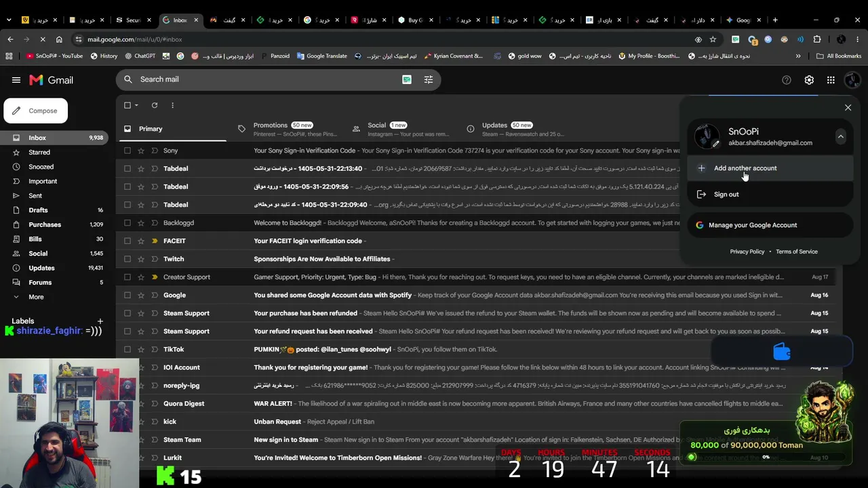Toggle the importance marker on the FACEIT email

155,241
